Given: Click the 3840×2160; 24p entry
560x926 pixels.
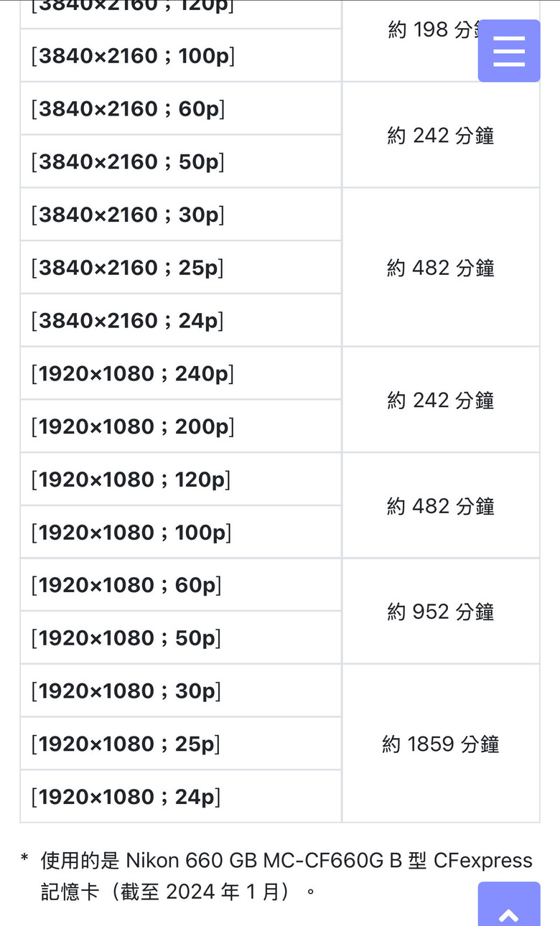Looking at the screenshot, I should coord(181,320).
